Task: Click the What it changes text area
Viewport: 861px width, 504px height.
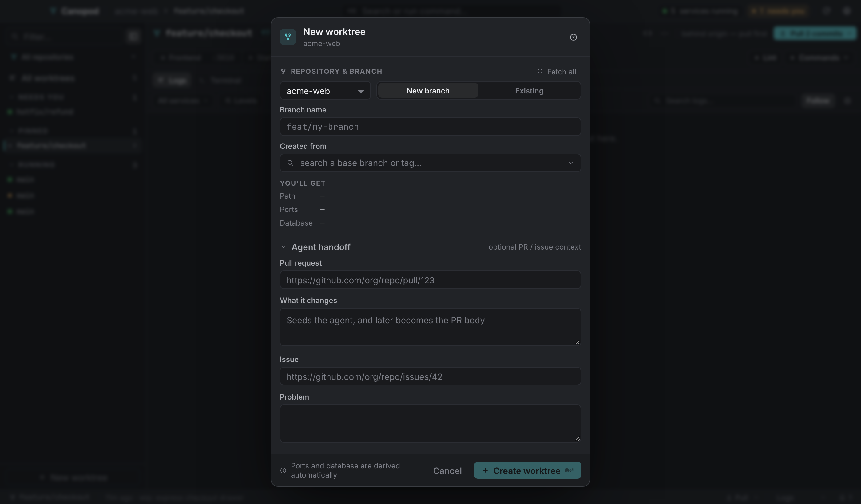Action: pyautogui.click(x=430, y=327)
